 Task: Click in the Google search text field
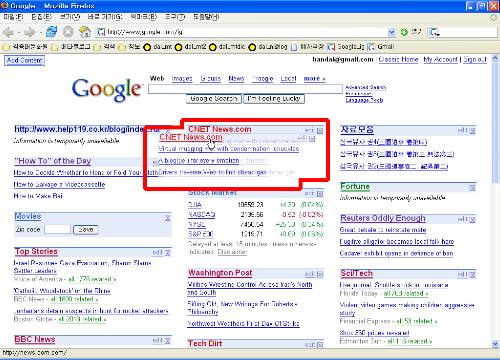coord(245,89)
